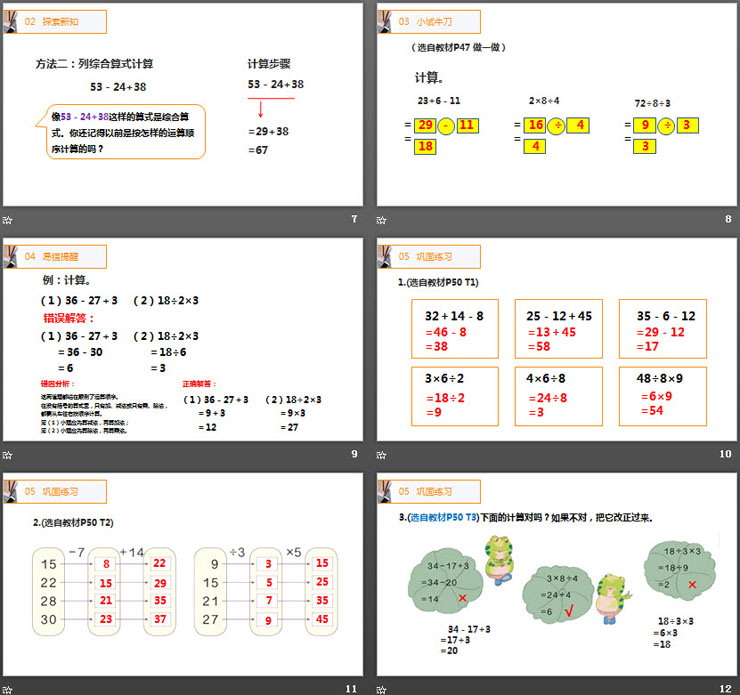This screenshot has width=740, height=695.
Task: Click the red X mark on the '18÷3×3' lily pad
Action: point(692,585)
